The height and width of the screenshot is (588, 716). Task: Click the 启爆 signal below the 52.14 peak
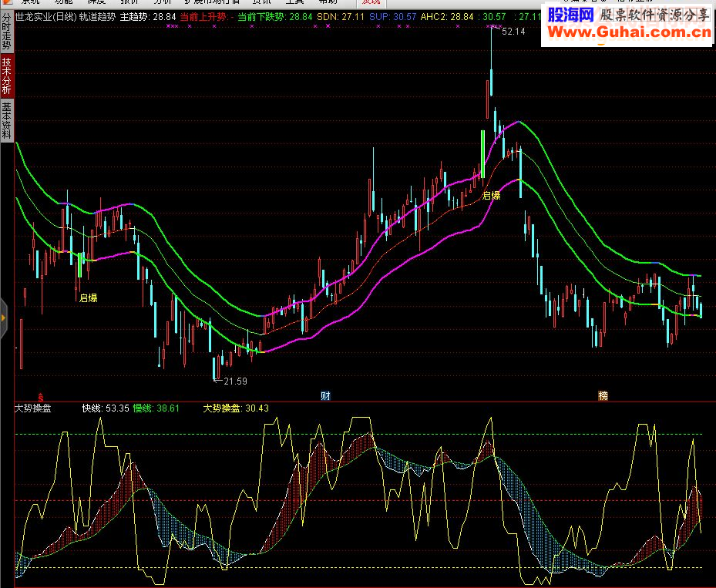pyautogui.click(x=492, y=196)
